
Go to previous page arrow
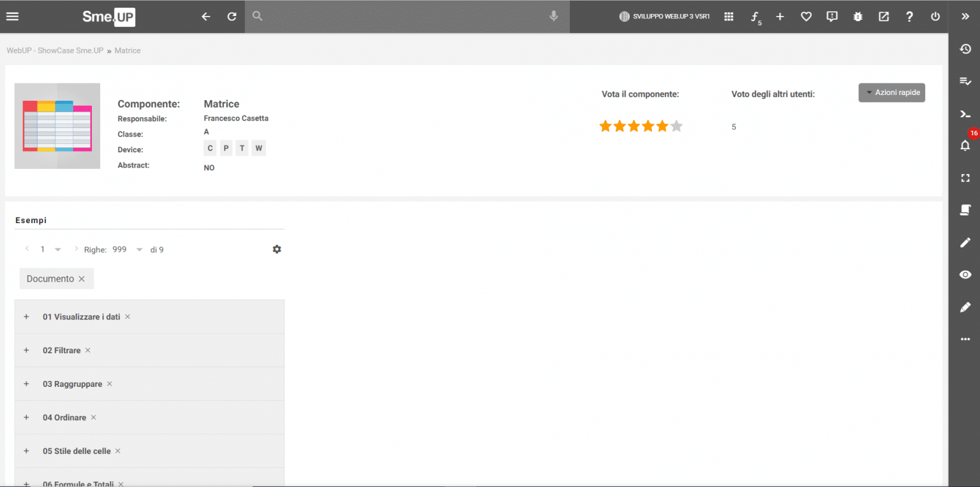[27, 249]
